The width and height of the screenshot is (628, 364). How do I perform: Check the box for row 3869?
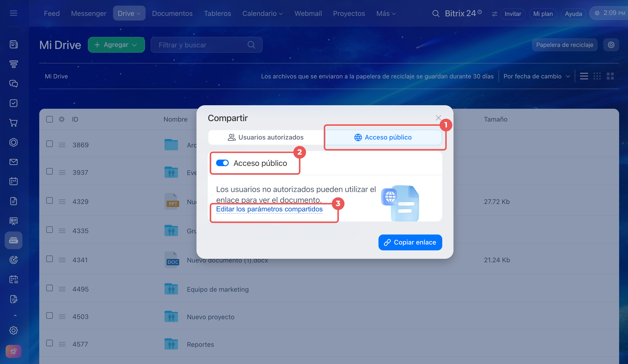coord(50,144)
